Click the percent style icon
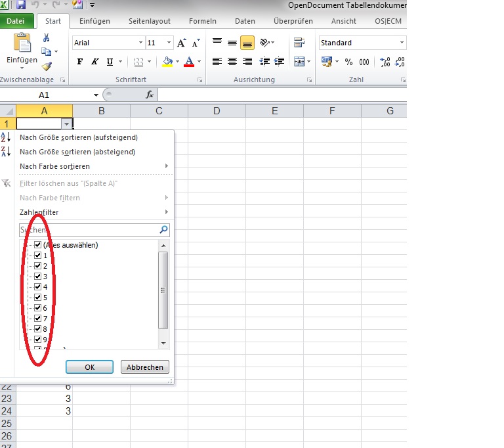The width and height of the screenshot is (504, 448). (x=348, y=62)
